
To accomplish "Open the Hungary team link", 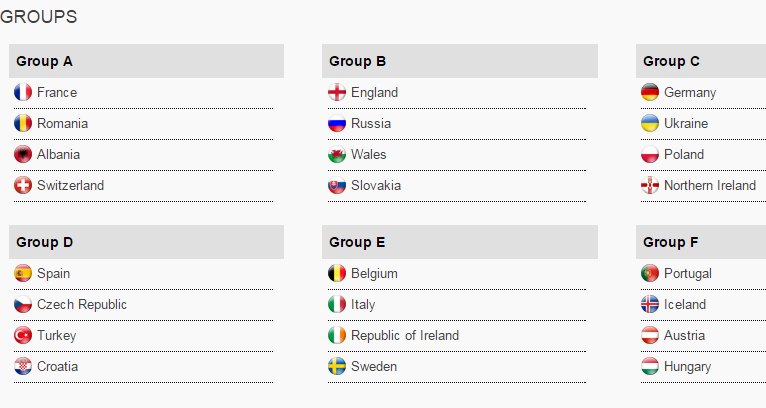I will tap(687, 367).
